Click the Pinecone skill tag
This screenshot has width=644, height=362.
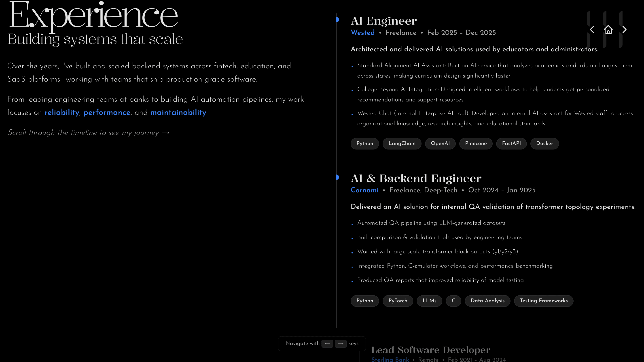pos(476,143)
